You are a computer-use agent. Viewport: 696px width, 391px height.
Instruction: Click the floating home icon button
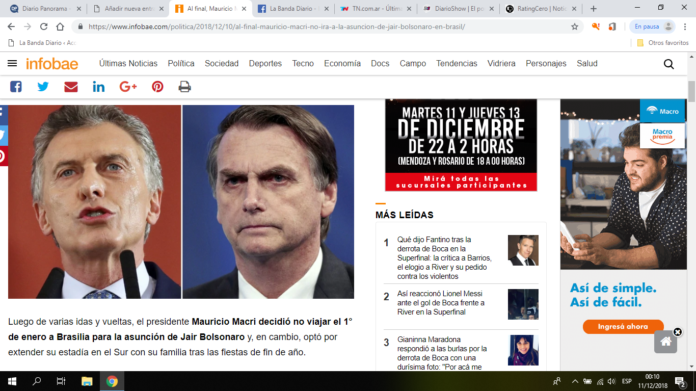click(665, 342)
